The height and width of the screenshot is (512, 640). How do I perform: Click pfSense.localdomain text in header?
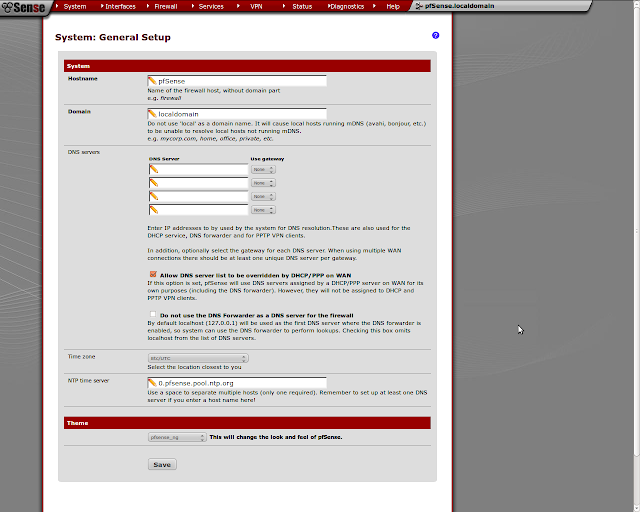click(459, 6)
